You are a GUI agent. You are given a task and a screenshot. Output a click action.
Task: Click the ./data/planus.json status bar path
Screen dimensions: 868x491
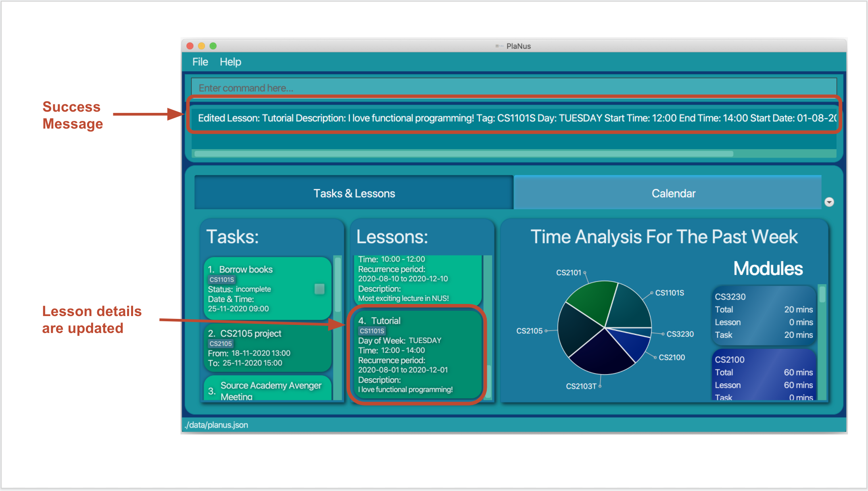point(217,425)
